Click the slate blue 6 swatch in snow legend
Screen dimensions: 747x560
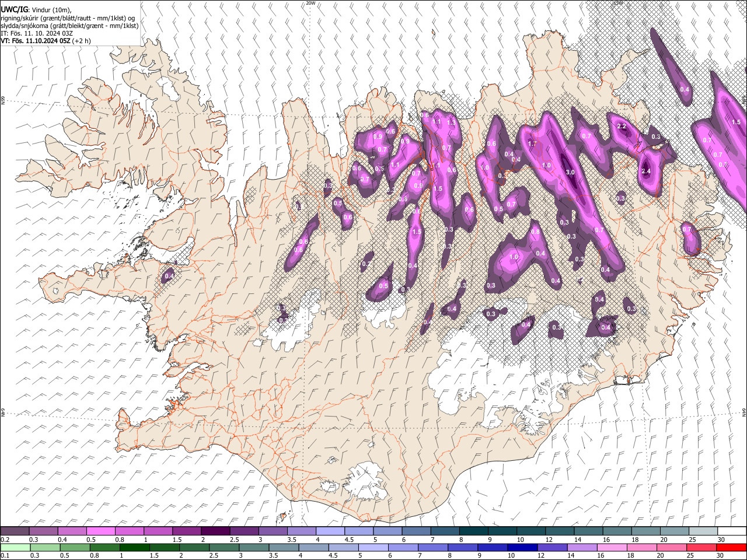coord(417,531)
